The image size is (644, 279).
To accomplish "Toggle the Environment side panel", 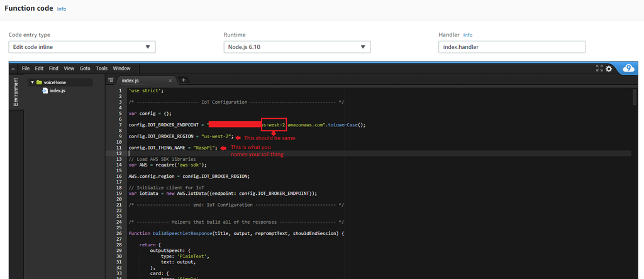I will pyautogui.click(x=16, y=92).
